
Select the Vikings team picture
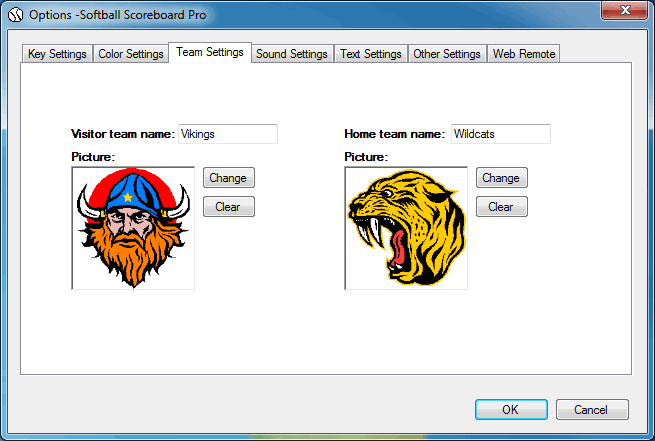[x=133, y=228]
